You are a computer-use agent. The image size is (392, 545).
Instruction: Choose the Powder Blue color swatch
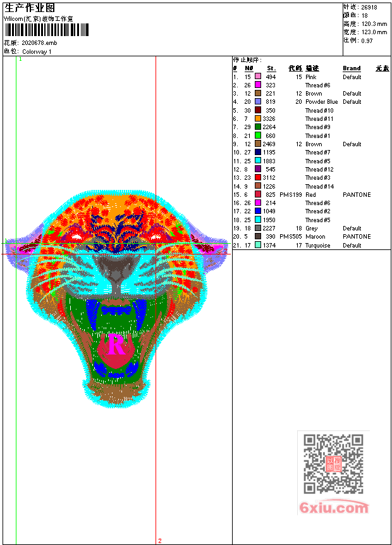(258, 101)
